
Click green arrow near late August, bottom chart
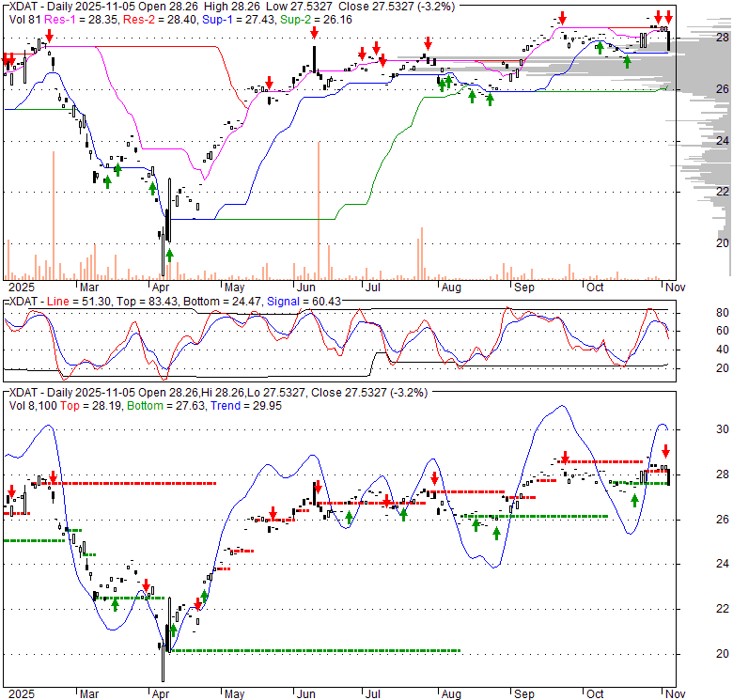point(496,533)
